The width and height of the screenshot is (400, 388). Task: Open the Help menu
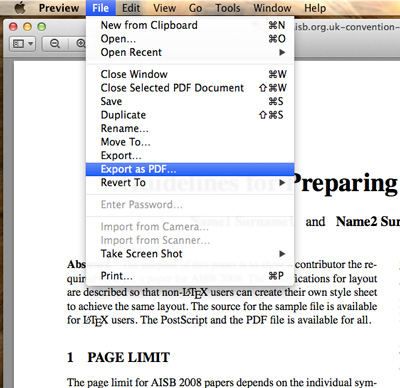point(315,8)
